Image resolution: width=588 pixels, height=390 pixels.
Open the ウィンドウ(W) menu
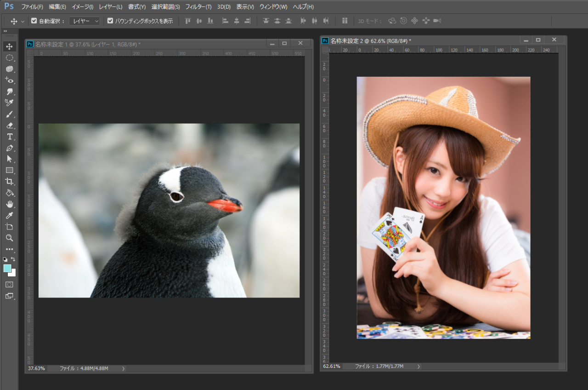click(273, 7)
